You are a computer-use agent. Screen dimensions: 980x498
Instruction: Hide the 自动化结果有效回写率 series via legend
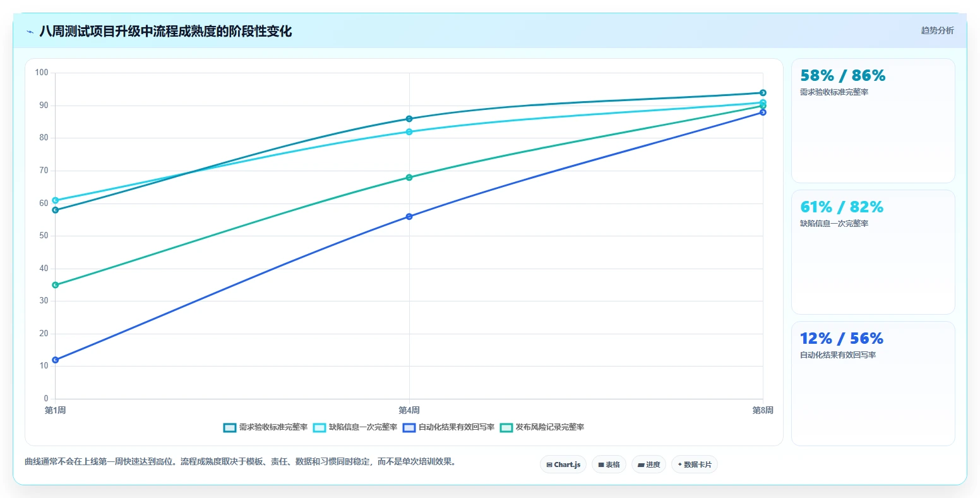(448, 427)
